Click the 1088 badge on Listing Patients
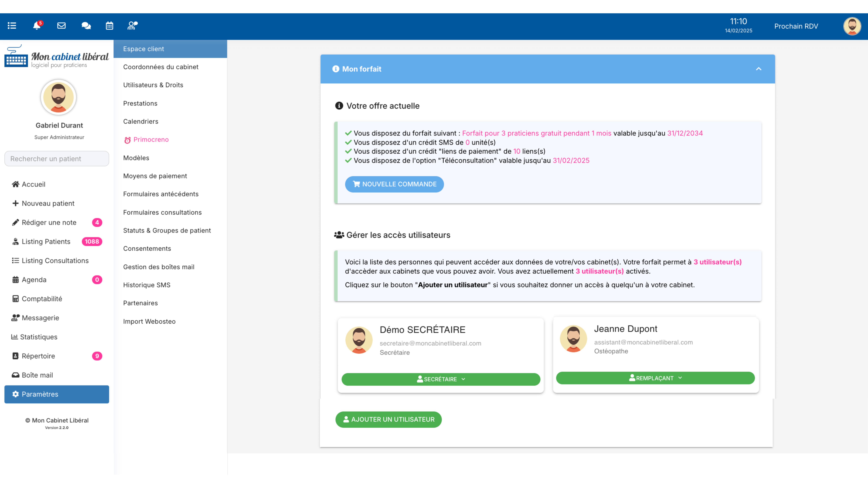Viewport: 868px width, 488px height. coord(92,241)
